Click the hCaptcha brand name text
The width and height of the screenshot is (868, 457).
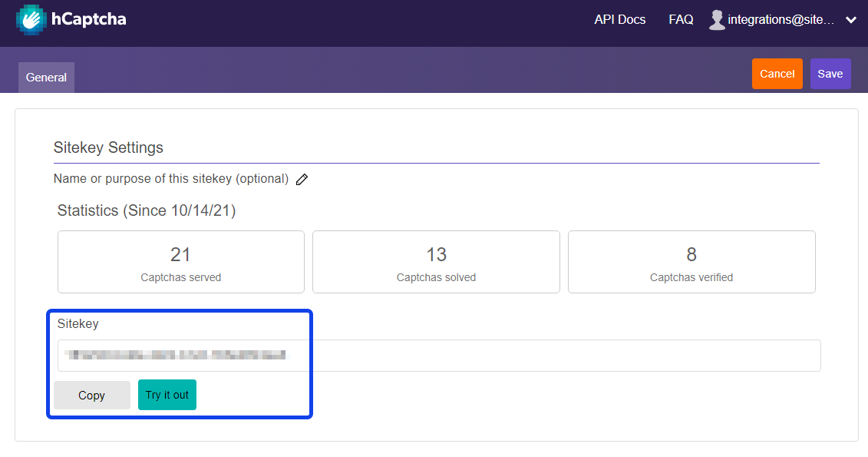(88, 19)
